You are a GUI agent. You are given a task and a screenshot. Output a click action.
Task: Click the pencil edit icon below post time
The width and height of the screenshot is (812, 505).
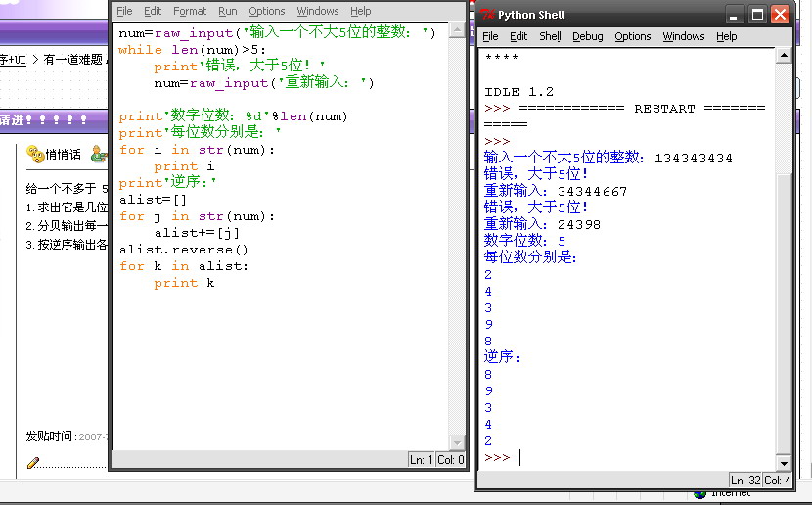[x=33, y=462]
